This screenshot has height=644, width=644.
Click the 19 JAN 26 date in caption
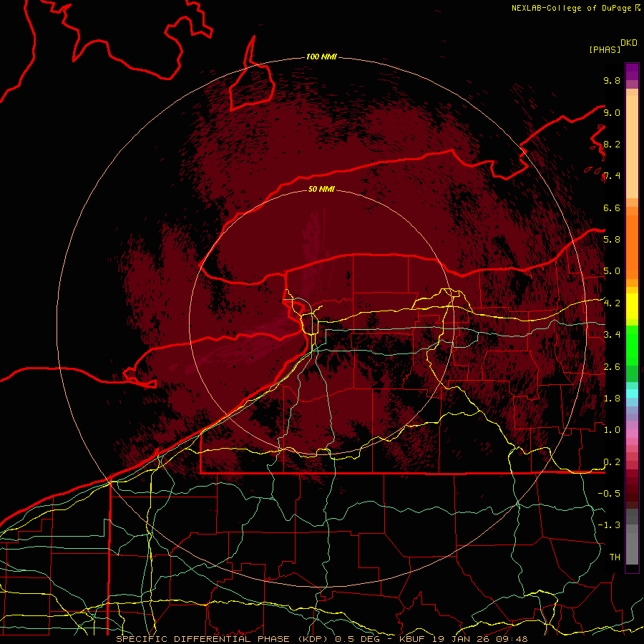[463, 639]
